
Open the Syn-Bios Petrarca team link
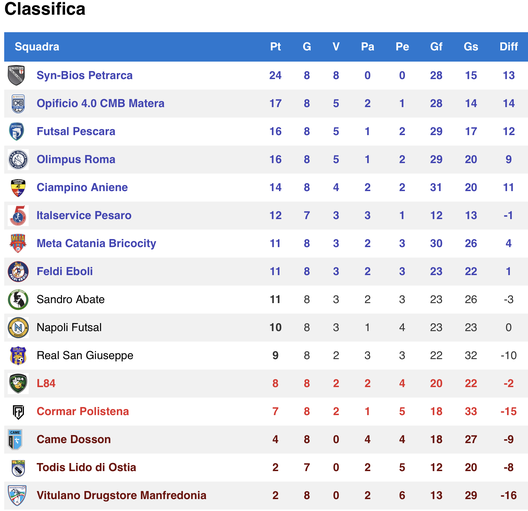tap(85, 75)
